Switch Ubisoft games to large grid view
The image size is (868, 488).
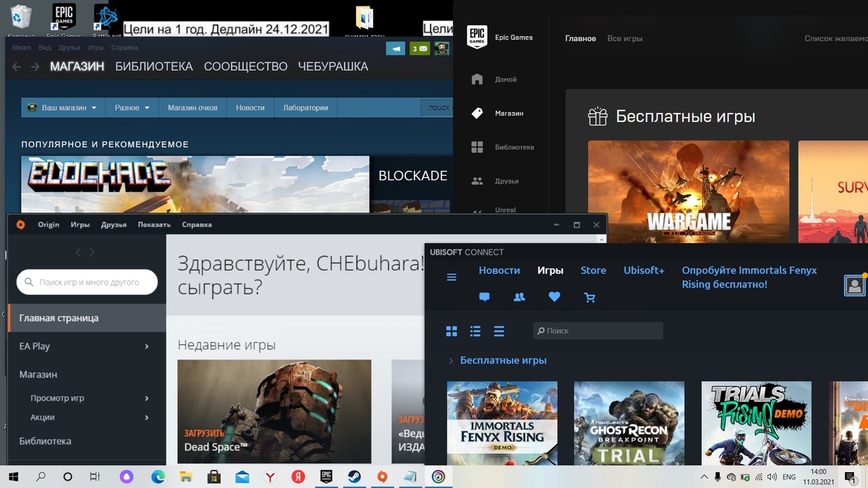(x=451, y=331)
